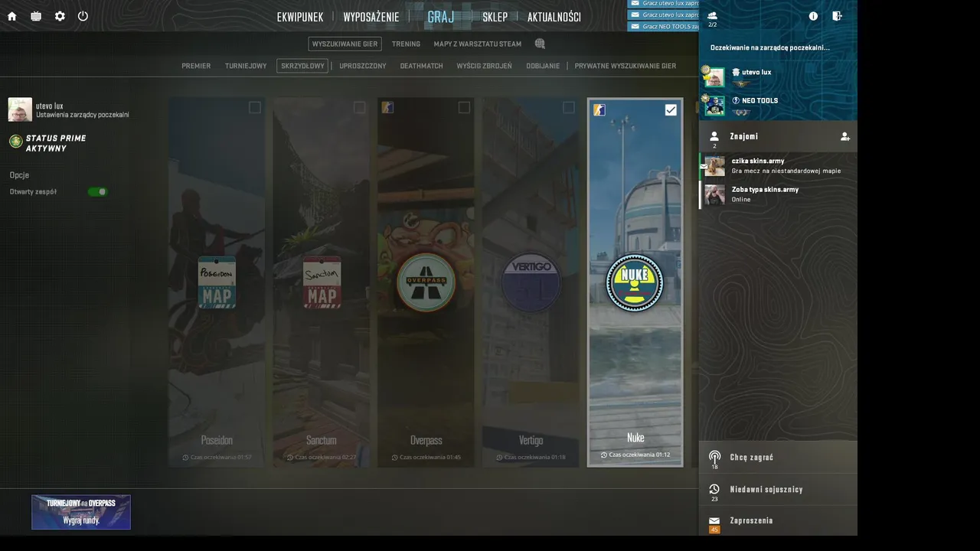Click the Chcę zagrać broadcast icon
This screenshot has width=980, height=551.
pyautogui.click(x=714, y=456)
